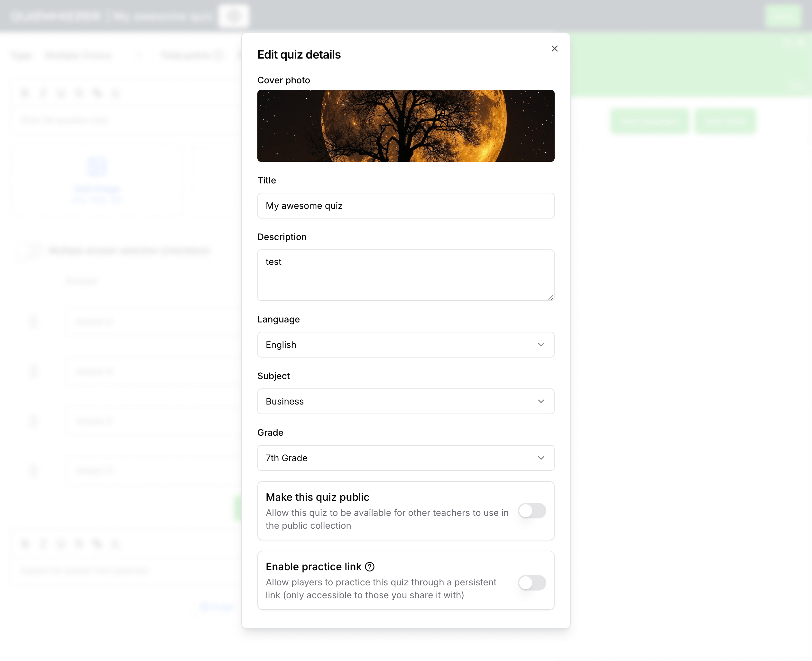This screenshot has width=812, height=661.
Task: Click the Make this quiz public heading
Action: click(x=317, y=497)
